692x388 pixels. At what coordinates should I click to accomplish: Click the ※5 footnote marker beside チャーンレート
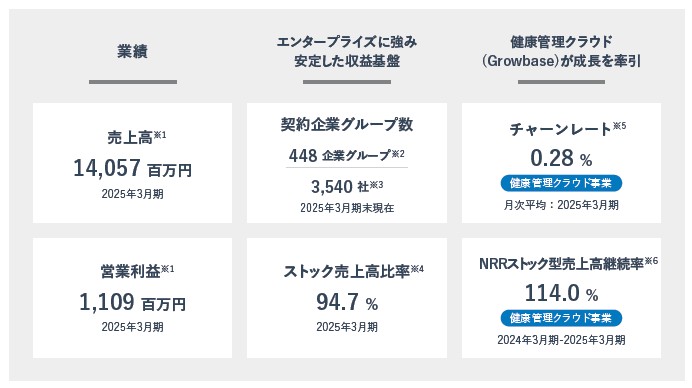coord(619,126)
